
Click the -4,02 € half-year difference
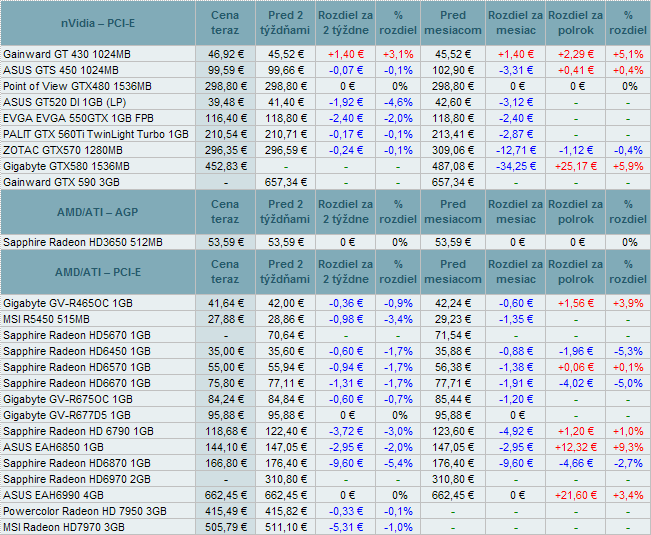(x=576, y=384)
